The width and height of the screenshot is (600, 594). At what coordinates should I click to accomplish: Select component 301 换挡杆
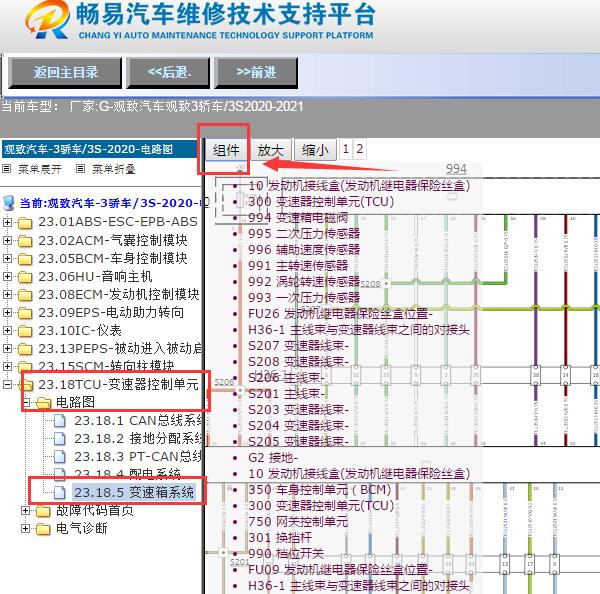[280, 538]
